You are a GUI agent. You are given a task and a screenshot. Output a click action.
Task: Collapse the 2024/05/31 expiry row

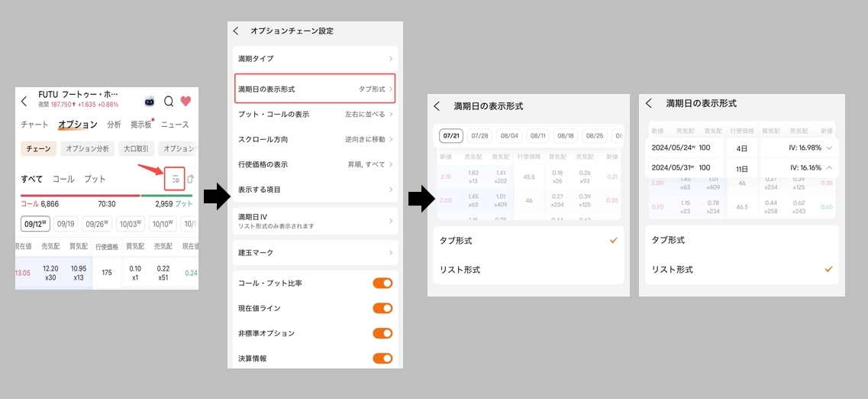click(828, 167)
